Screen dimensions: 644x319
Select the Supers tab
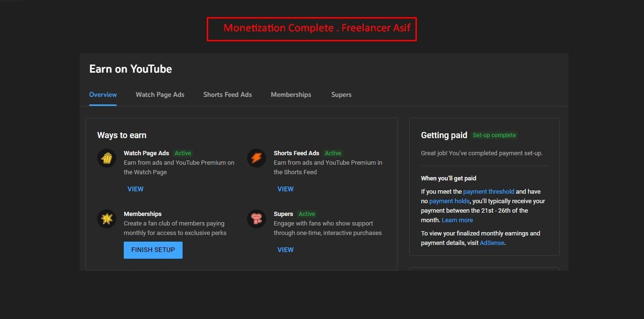341,94
